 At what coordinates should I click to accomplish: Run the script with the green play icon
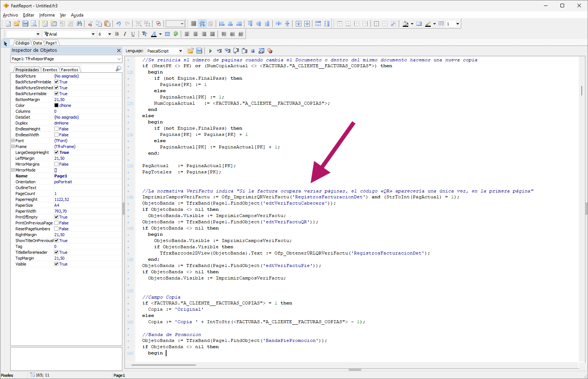(210, 51)
